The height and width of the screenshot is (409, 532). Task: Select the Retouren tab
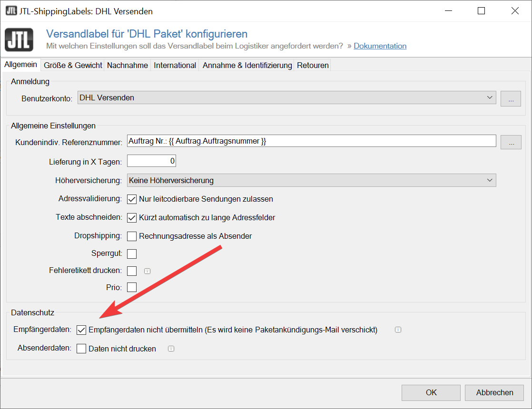click(x=313, y=65)
